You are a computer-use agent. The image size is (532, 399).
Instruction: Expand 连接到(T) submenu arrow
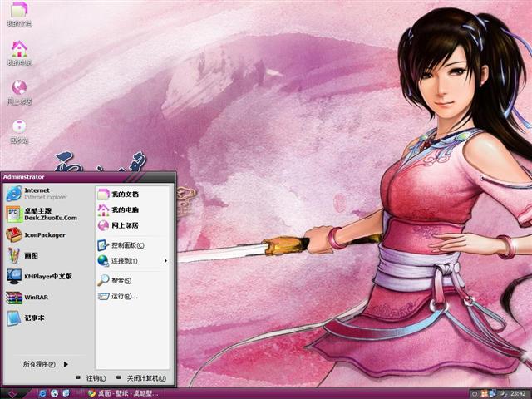coord(165,260)
